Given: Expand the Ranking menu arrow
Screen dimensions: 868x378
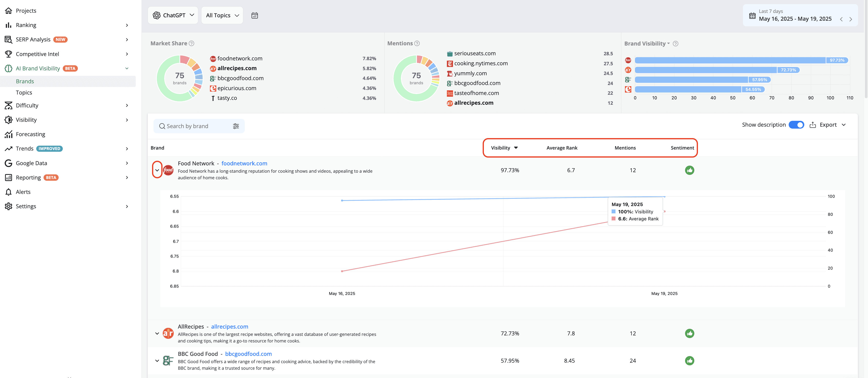Looking at the screenshot, I should 127,25.
